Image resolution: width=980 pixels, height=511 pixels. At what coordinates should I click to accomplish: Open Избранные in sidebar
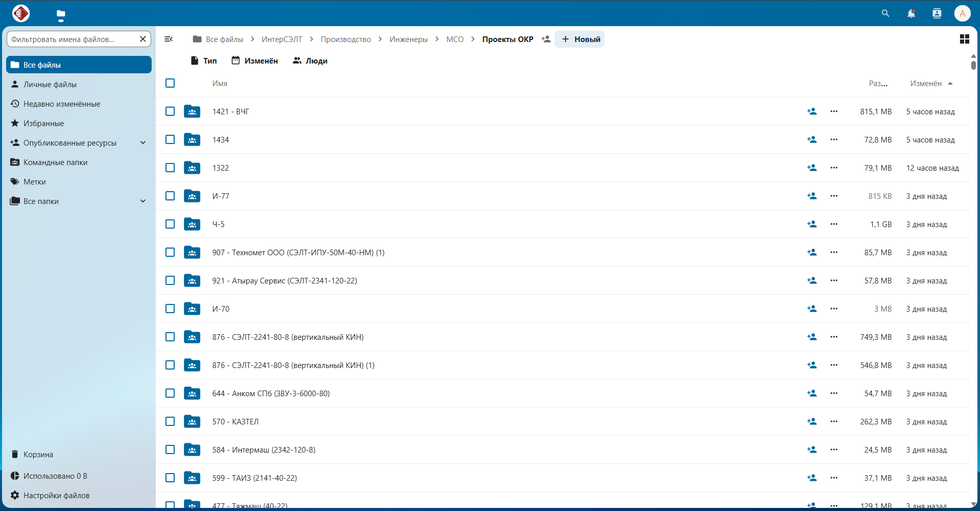point(79,123)
